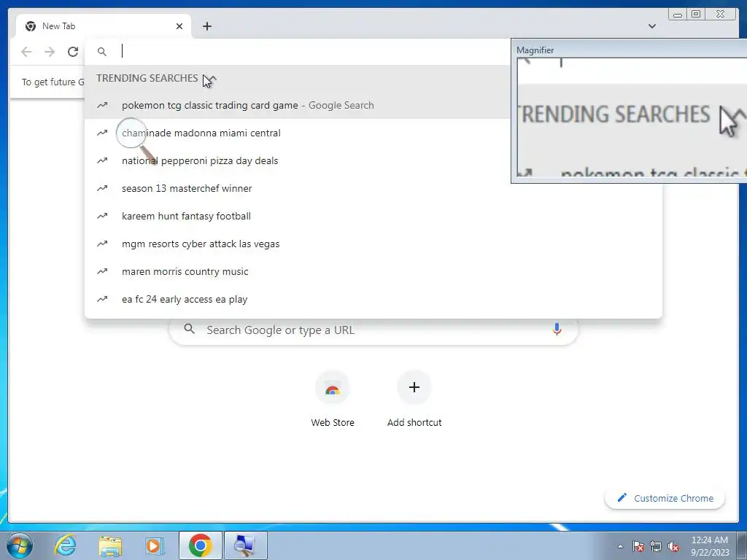Open Windows Media Player from taskbar
The height and width of the screenshot is (560, 747).
(x=155, y=545)
